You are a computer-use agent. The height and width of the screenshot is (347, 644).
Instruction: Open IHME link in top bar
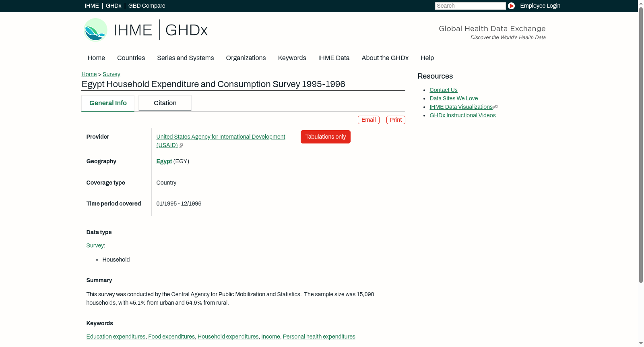[92, 6]
